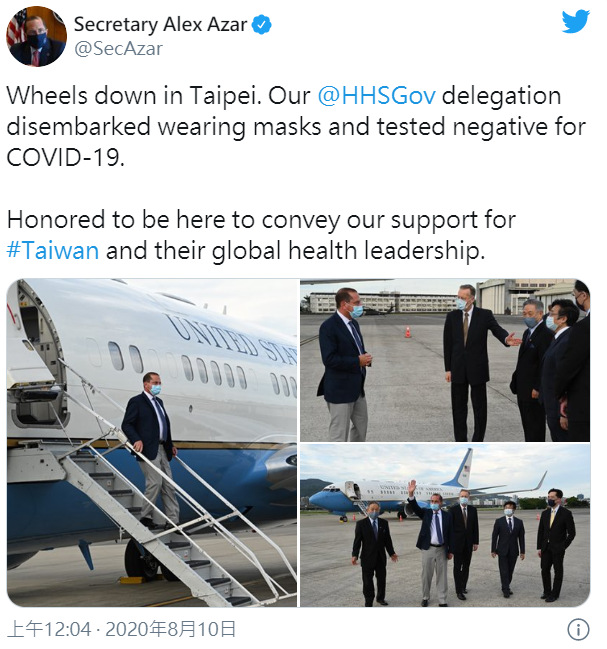Open Secretary Alex Azar's profile avatar

[x=36, y=36]
